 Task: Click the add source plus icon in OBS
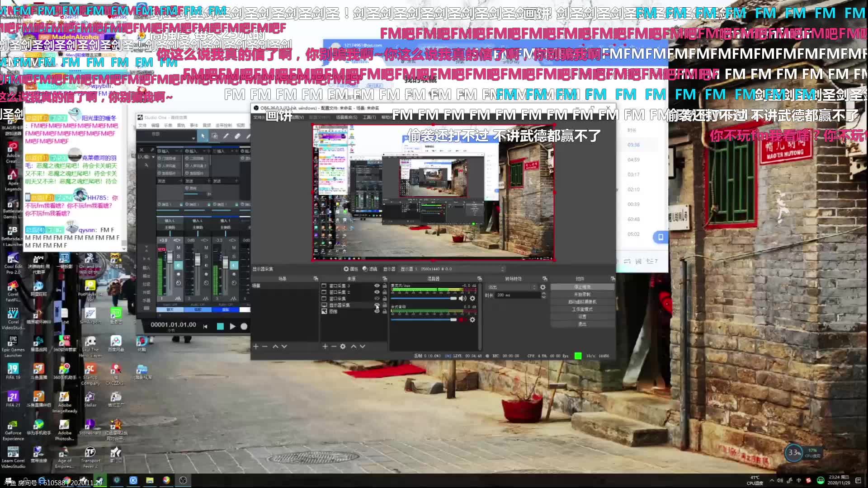click(325, 347)
